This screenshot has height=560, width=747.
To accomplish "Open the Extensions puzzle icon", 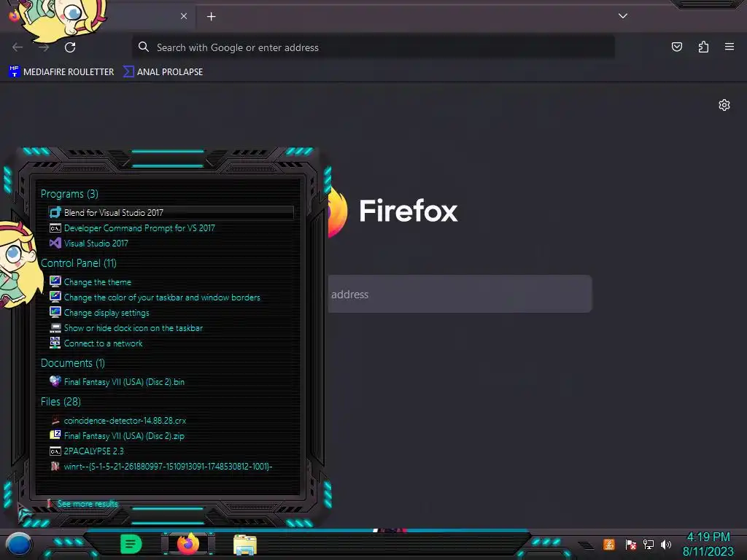I will [x=703, y=47].
